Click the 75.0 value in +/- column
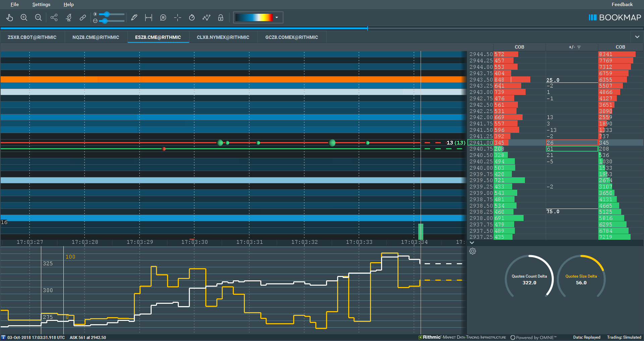The height and width of the screenshot is (341, 644). [553, 212]
